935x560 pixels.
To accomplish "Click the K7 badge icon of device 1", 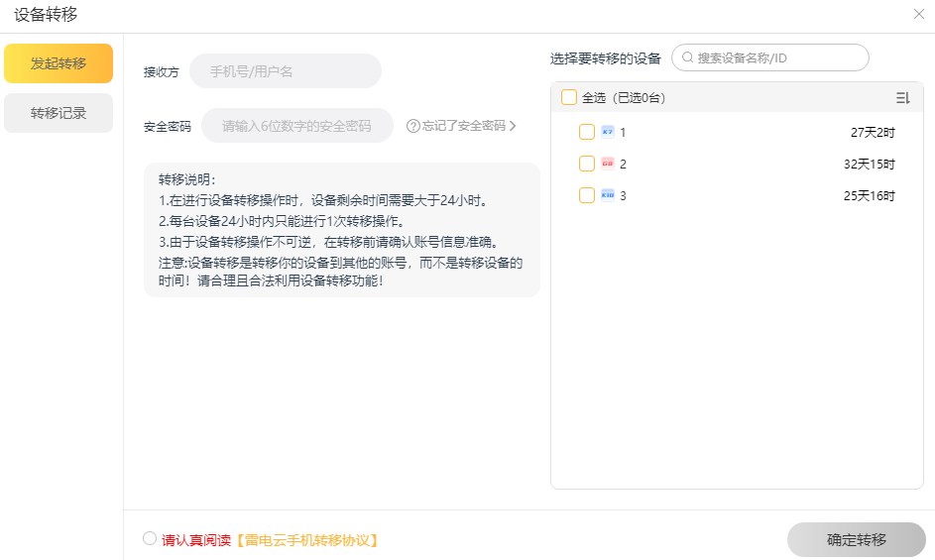I will [608, 131].
